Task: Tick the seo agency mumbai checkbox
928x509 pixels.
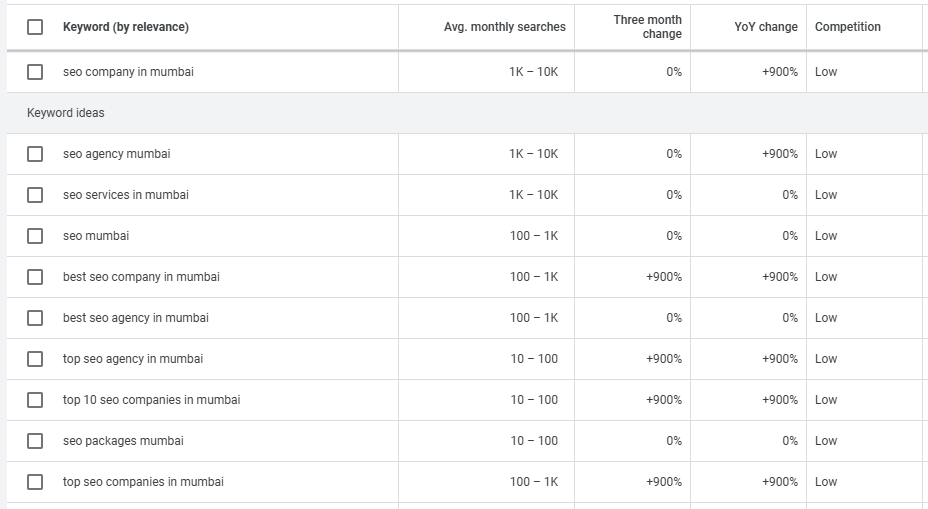Action: click(35, 154)
